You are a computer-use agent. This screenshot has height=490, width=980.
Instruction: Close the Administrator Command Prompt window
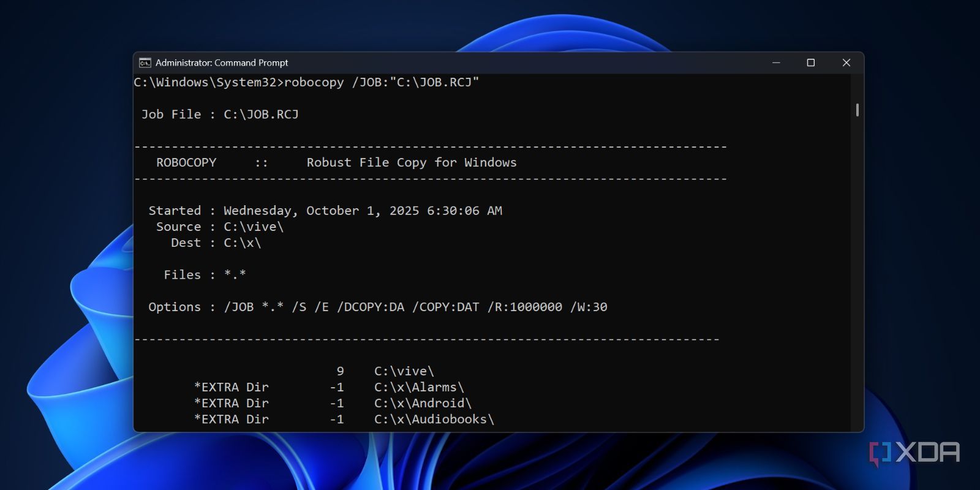pyautogui.click(x=846, y=63)
